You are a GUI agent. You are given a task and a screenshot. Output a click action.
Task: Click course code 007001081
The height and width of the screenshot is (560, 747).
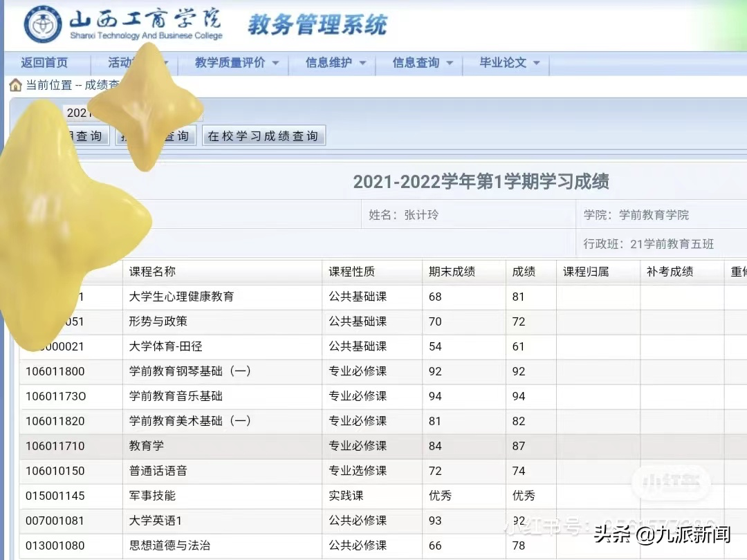[x=55, y=521]
